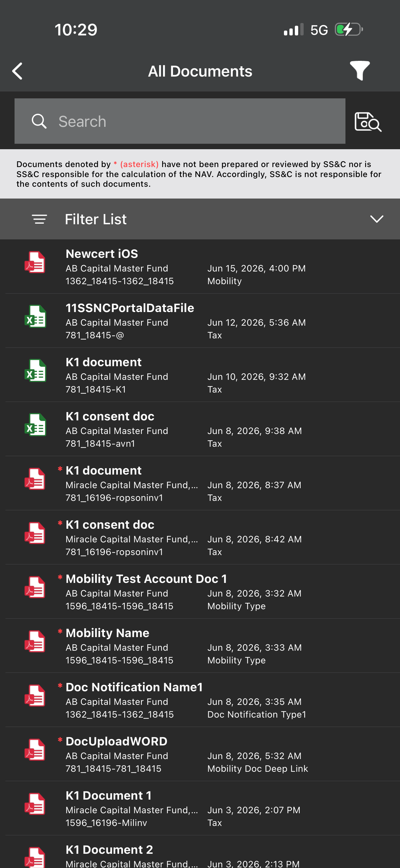Expand the Filter List chevron
Screen dimensions: 400x868
[376, 219]
